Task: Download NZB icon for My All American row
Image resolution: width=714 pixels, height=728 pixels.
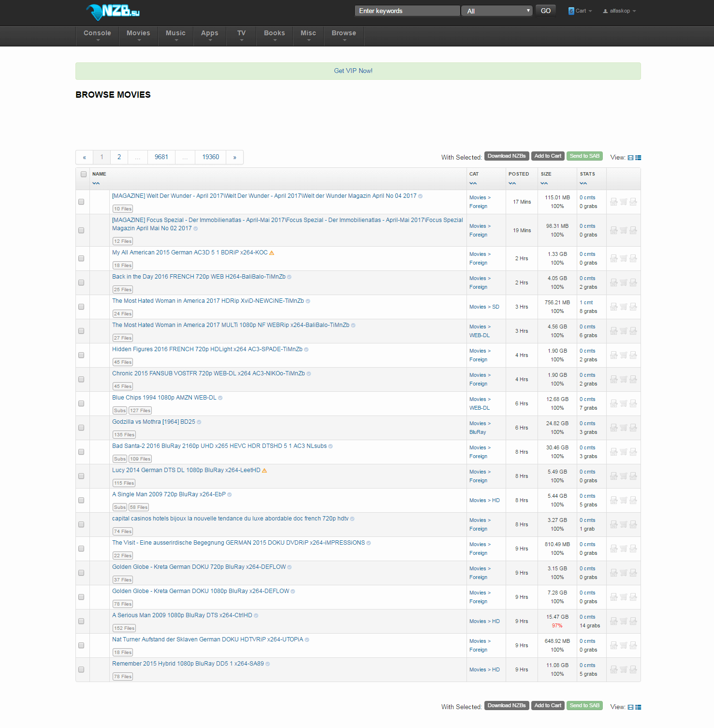Action: tap(614, 258)
